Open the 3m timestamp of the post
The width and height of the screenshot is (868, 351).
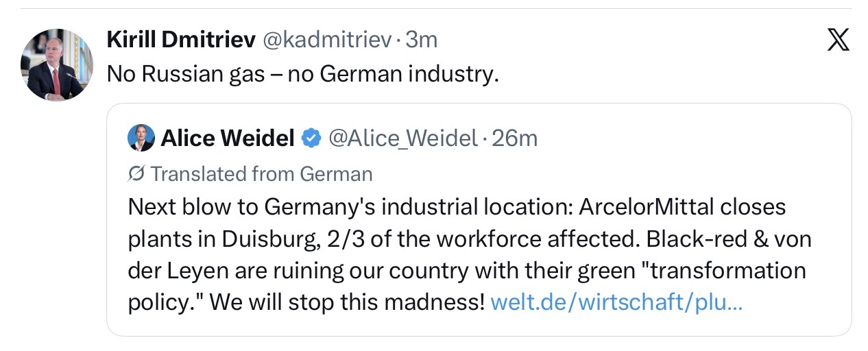point(422,40)
